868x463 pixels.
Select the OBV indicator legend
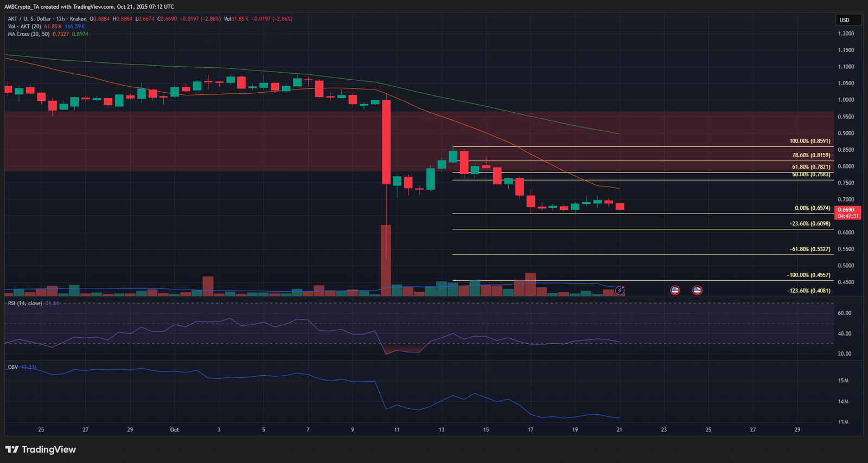(x=13, y=367)
